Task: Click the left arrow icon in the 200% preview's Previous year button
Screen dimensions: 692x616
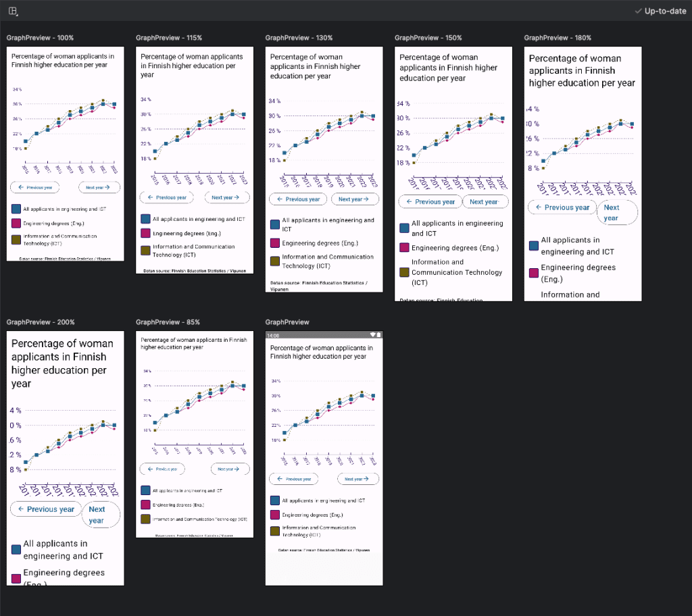Action: click(22, 509)
